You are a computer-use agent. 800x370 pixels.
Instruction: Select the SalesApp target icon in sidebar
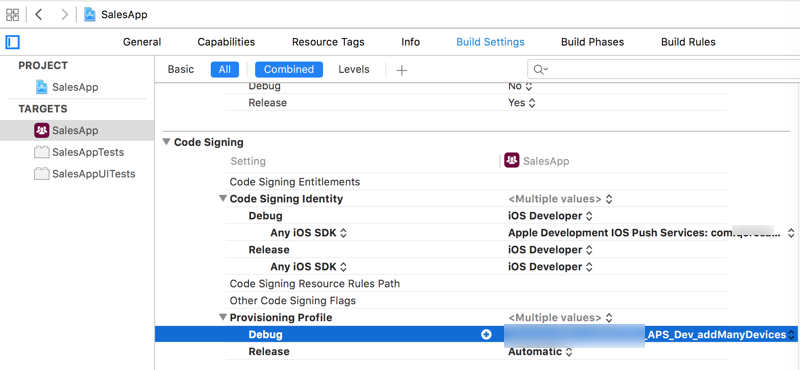tap(41, 131)
